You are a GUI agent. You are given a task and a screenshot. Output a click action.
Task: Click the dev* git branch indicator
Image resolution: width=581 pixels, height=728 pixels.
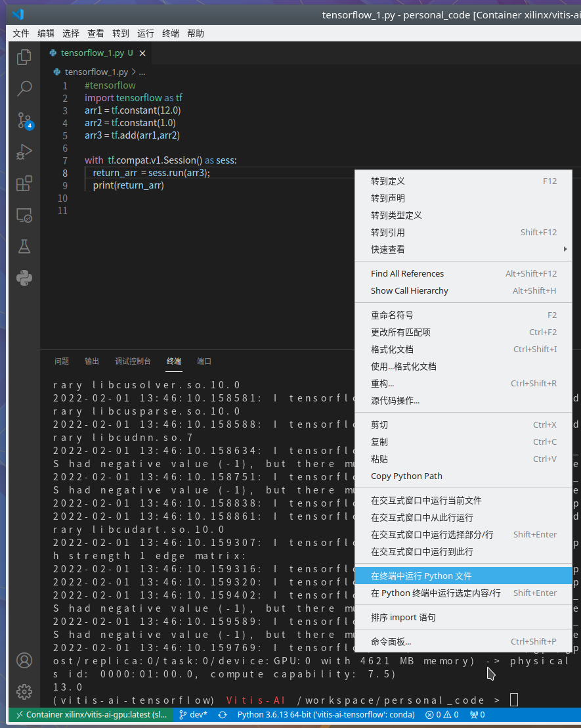pyautogui.click(x=193, y=715)
